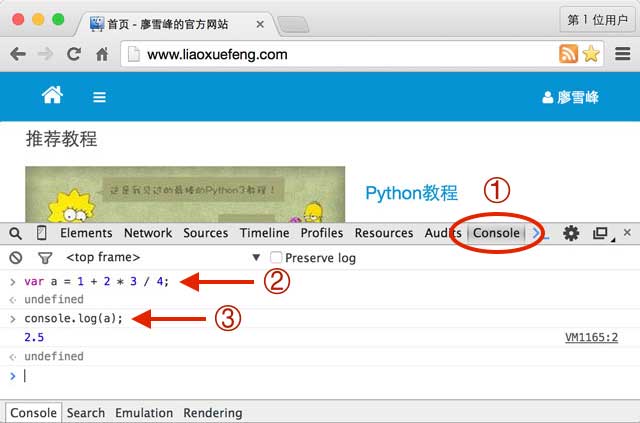Toggle the device mode phone icon
The height and width of the screenshot is (423, 640).
click(x=41, y=233)
